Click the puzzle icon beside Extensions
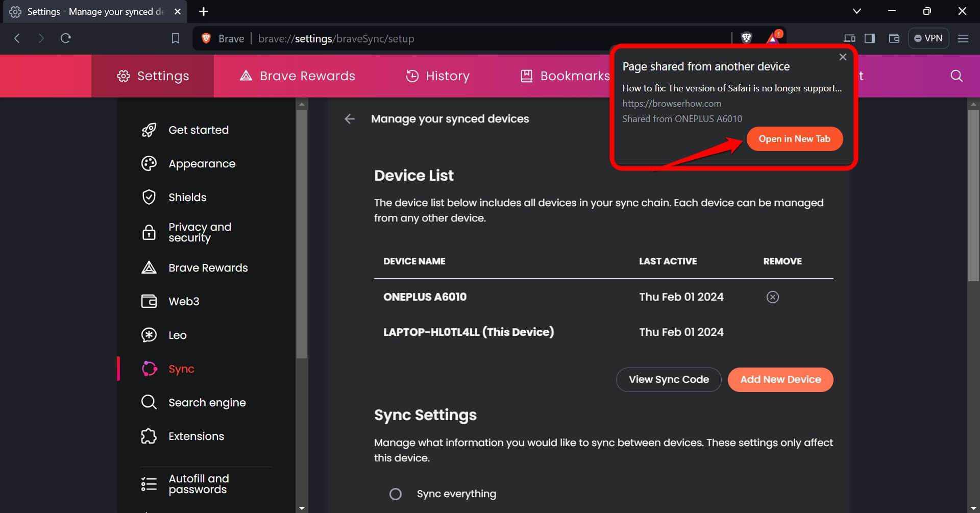Image resolution: width=980 pixels, height=513 pixels. [149, 436]
